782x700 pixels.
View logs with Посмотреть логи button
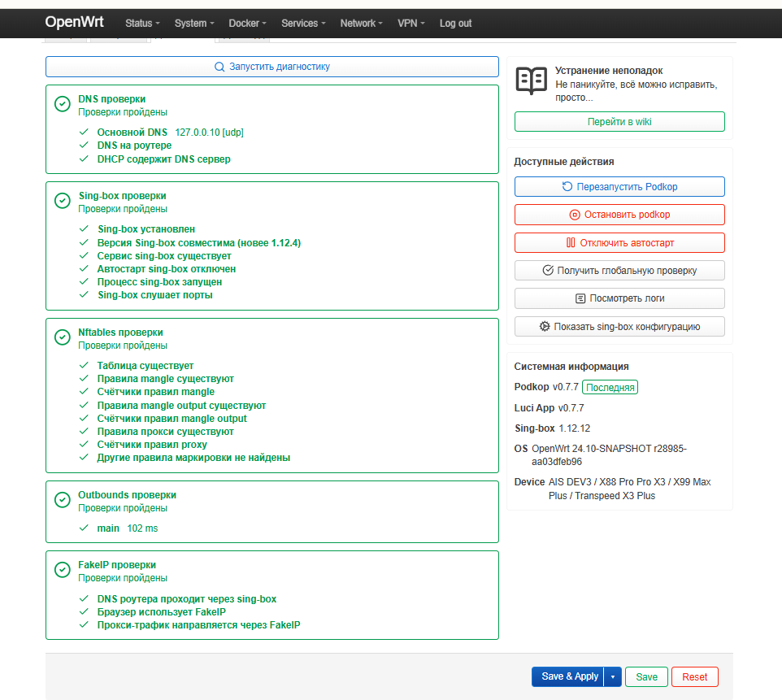coord(619,299)
